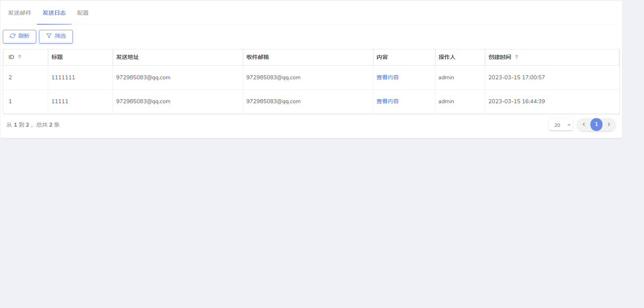Select page 1 in pagination
Screen dimensions: 644x308
[596, 124]
